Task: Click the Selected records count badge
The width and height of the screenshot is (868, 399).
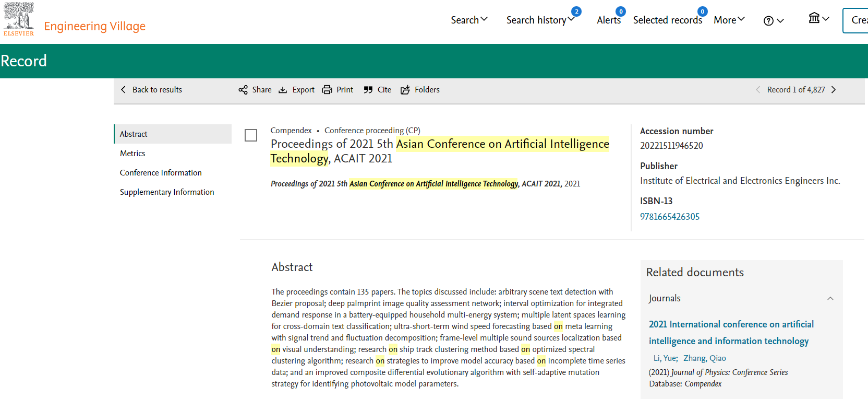Action: point(703,11)
